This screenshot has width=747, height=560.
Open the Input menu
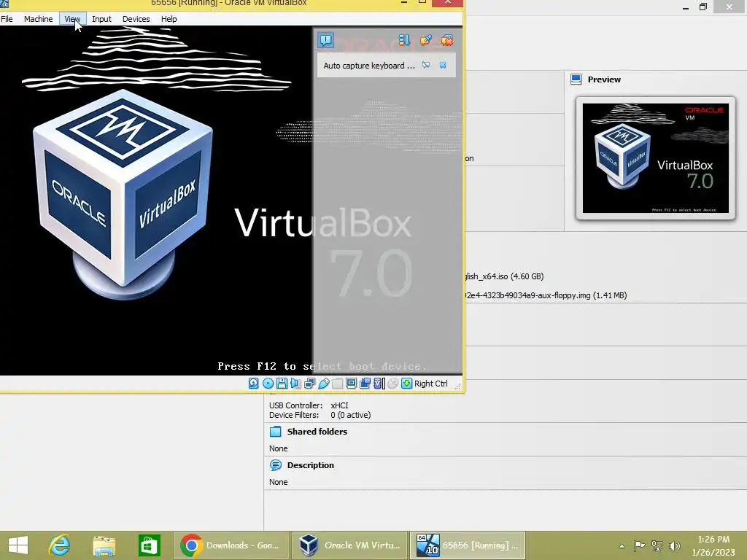pos(101,19)
